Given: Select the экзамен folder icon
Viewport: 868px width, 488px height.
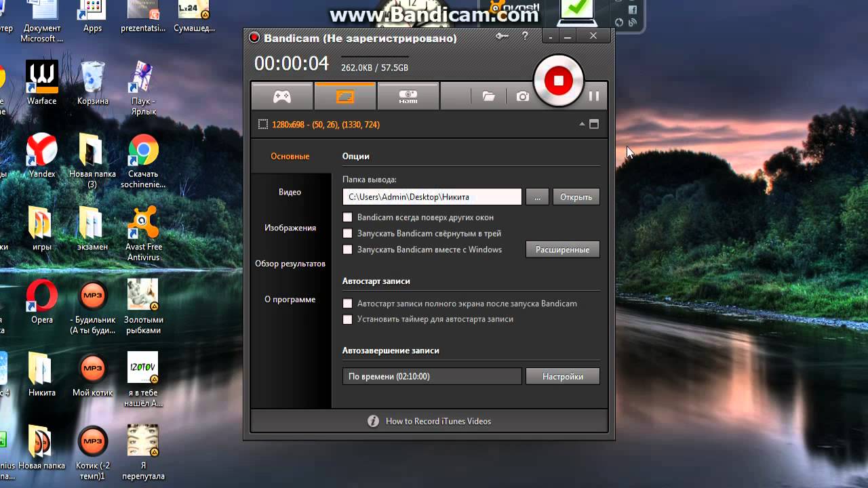Looking at the screenshot, I should (x=93, y=229).
